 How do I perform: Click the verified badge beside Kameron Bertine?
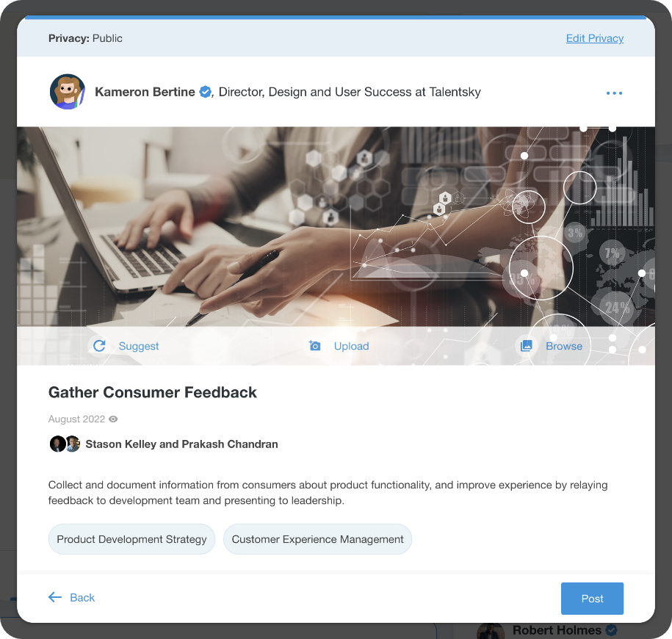point(206,92)
